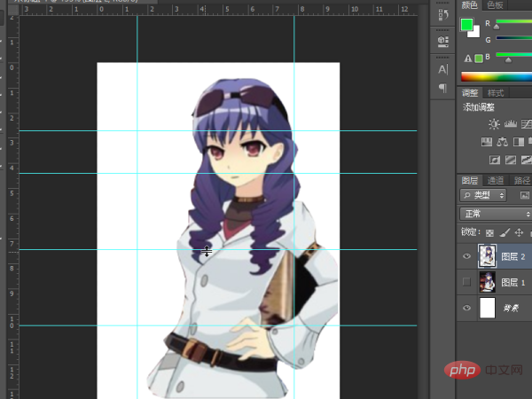Add an Invert adjustment
This screenshot has width=532, height=399.
click(x=495, y=160)
